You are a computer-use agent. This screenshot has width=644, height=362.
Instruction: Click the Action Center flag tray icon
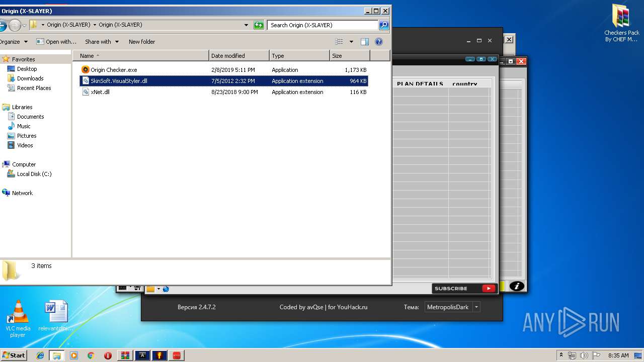597,355
